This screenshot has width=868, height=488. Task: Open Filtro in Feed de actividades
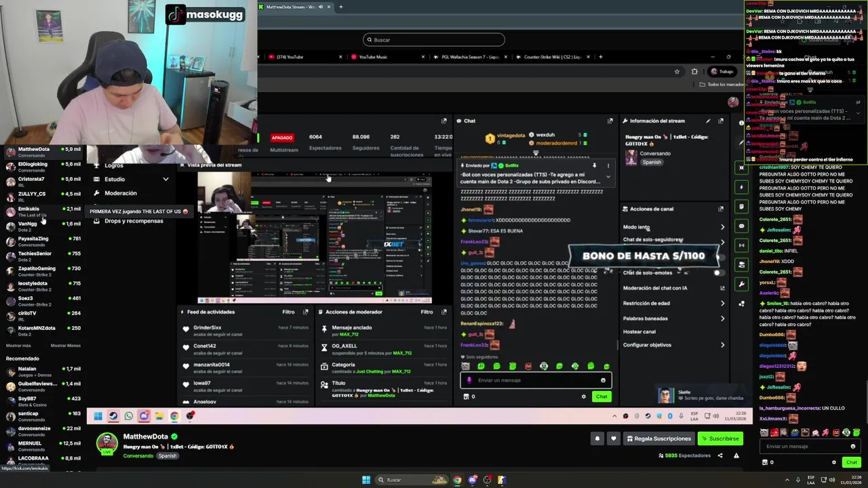288,312
